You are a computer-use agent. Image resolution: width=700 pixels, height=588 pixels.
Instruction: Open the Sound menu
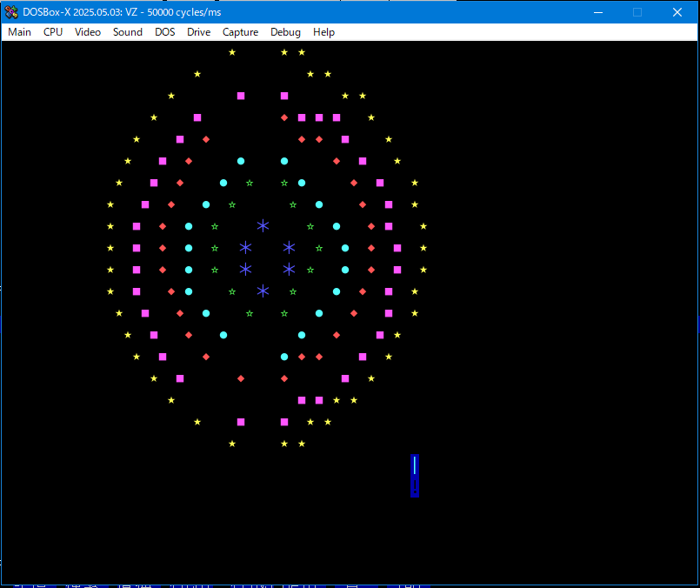click(x=127, y=32)
